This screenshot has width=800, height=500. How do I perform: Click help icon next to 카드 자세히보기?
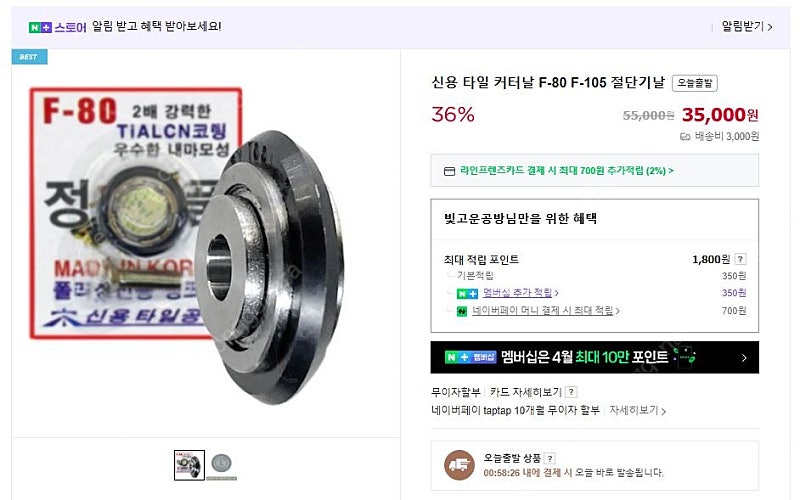571,392
